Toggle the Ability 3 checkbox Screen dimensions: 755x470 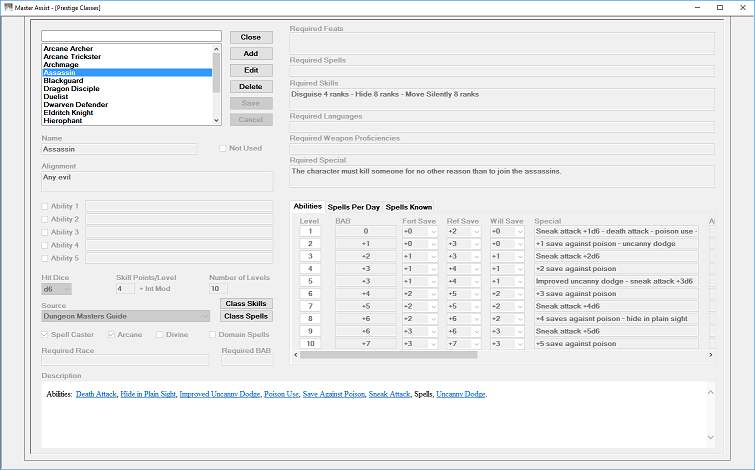[x=45, y=232]
